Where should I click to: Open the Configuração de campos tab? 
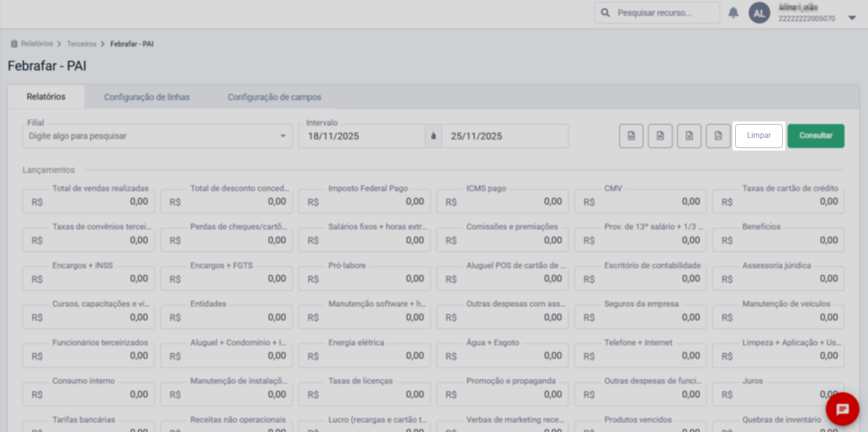point(274,97)
